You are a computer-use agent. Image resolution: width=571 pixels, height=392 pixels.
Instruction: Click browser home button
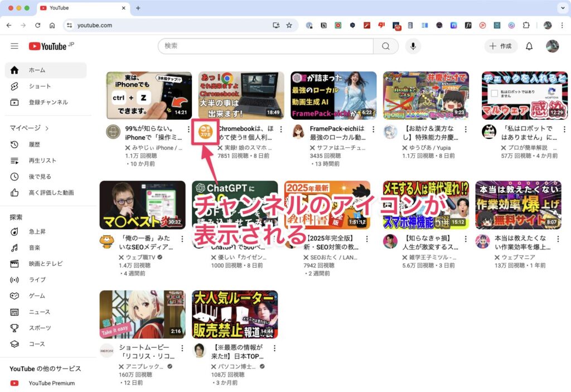pyautogui.click(x=52, y=25)
